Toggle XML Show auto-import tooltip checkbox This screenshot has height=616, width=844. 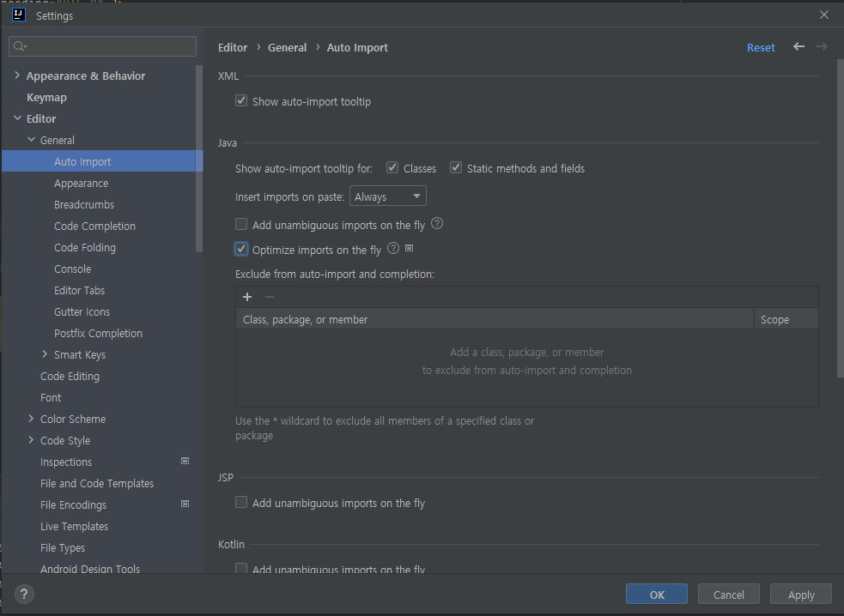[x=241, y=100]
